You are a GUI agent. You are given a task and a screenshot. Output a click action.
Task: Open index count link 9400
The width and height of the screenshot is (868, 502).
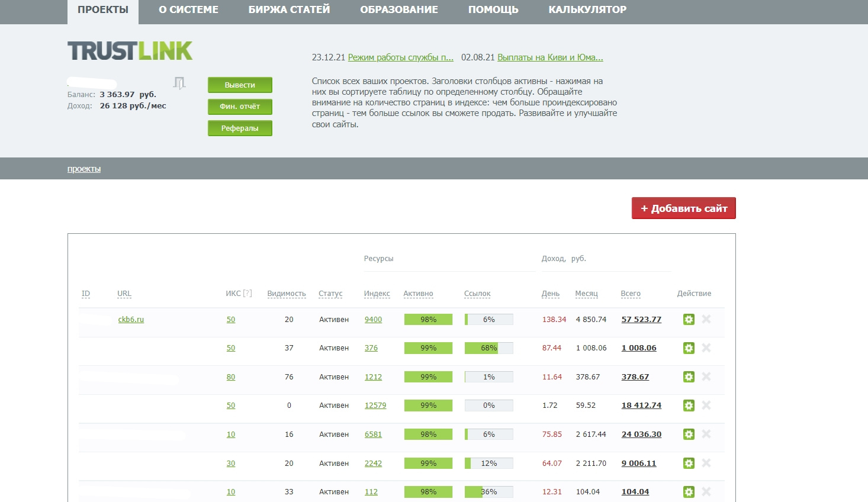pos(373,320)
